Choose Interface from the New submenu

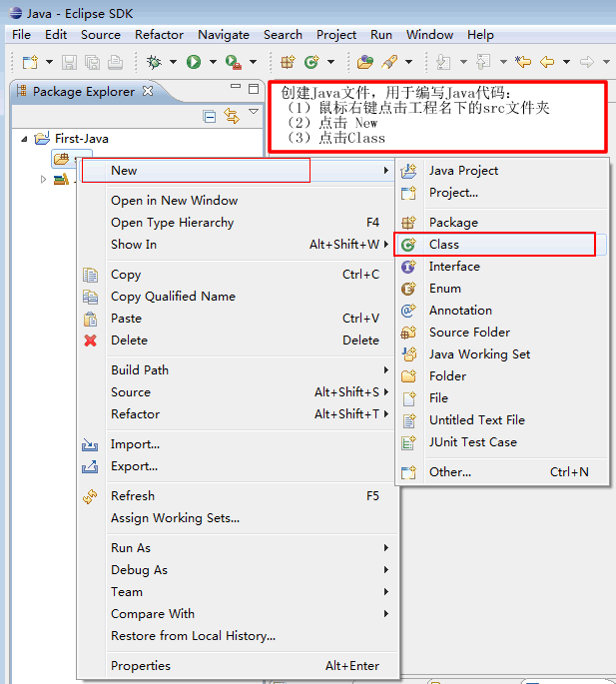tap(501, 267)
